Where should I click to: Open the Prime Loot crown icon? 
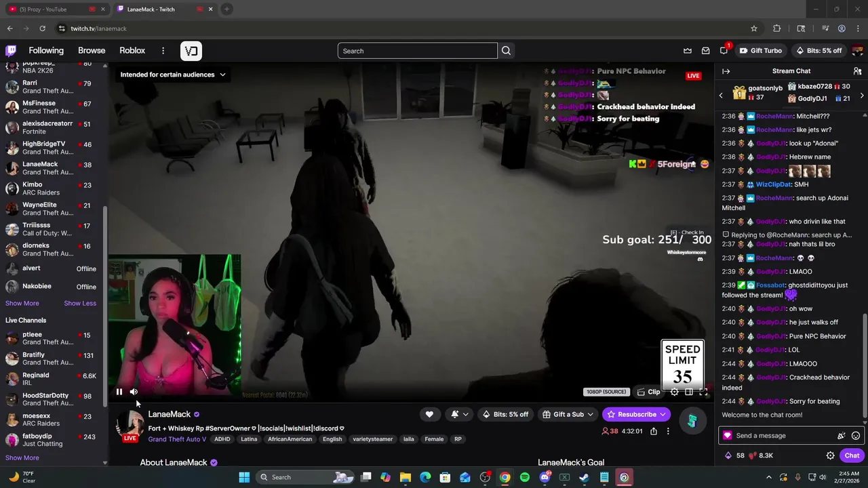click(x=688, y=51)
